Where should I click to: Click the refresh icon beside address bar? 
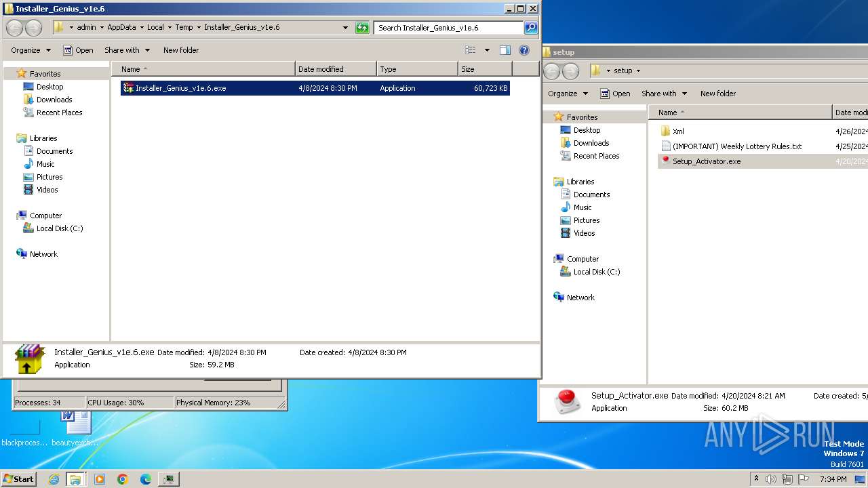pyautogui.click(x=363, y=28)
